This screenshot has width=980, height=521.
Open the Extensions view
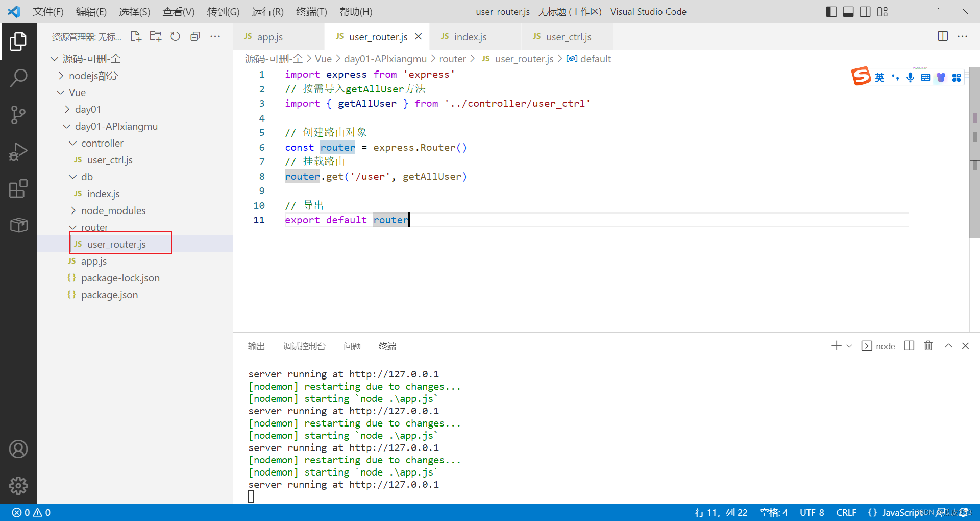click(18, 188)
